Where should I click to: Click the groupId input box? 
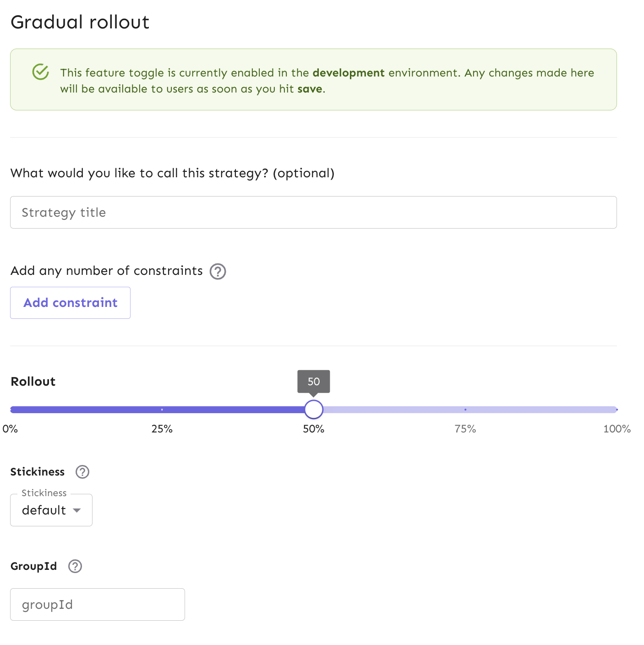pos(97,604)
